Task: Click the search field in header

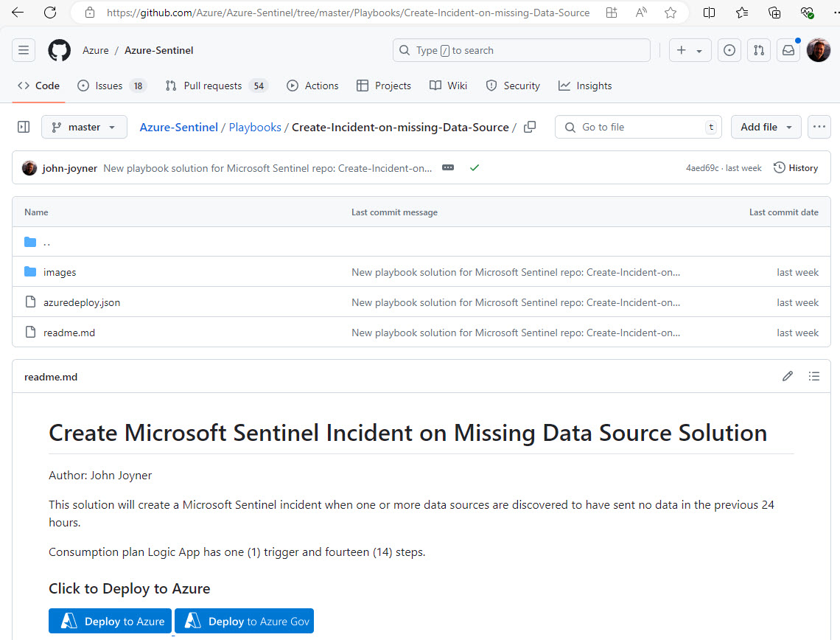Action: (522, 50)
